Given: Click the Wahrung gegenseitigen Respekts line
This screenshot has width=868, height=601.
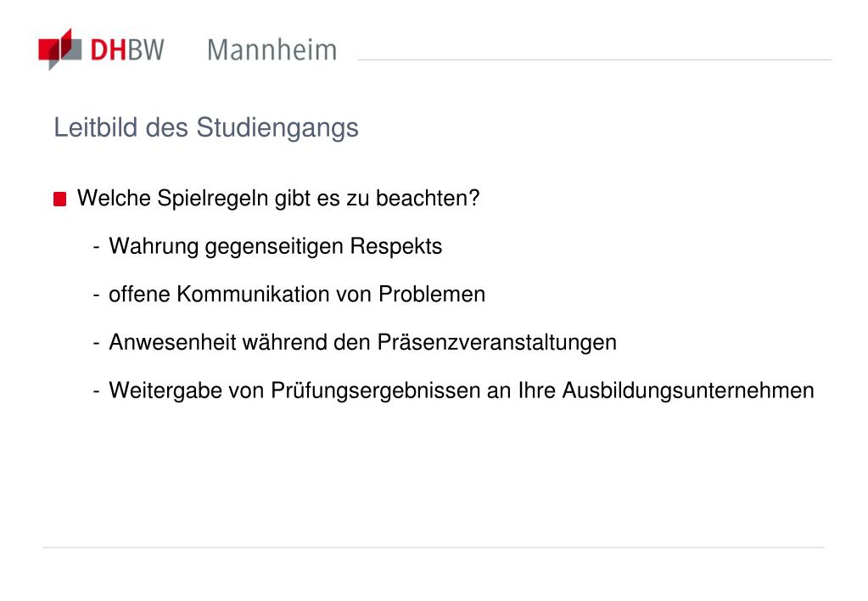Looking at the screenshot, I should (275, 247).
